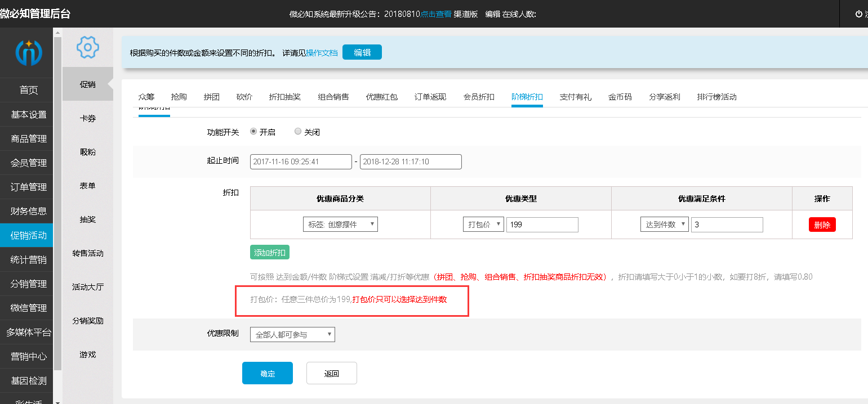Open the 拼团 promotion tab

[211, 97]
